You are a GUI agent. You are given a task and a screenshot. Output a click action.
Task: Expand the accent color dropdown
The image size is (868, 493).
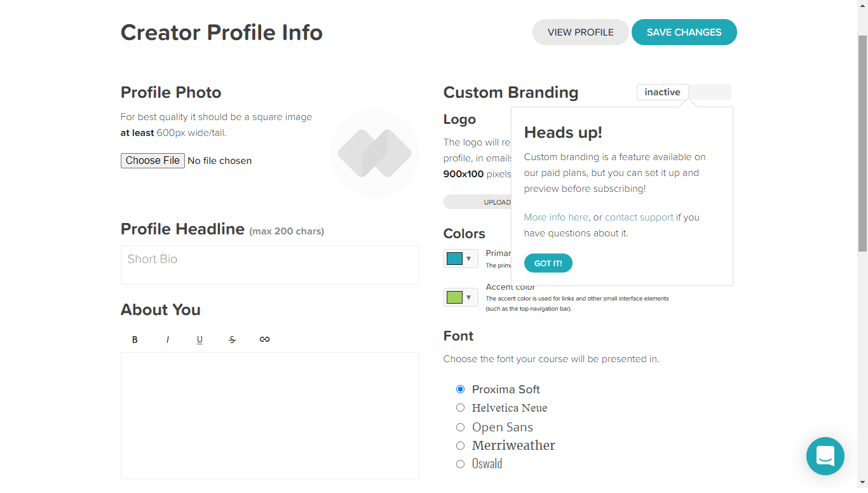[x=461, y=297]
